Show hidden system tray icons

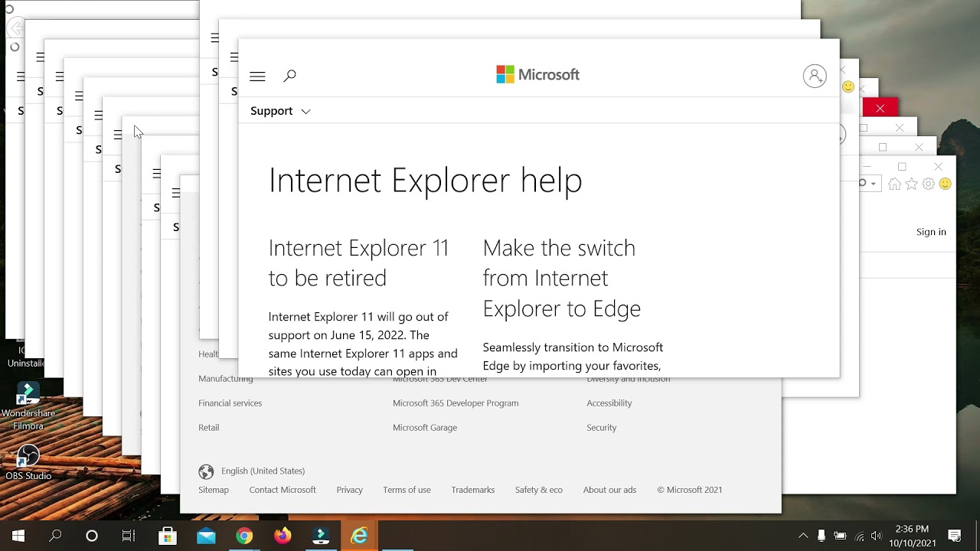click(802, 536)
